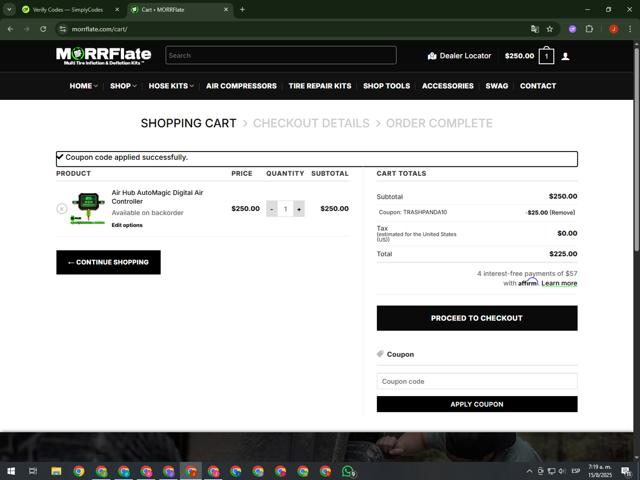Open browser extensions puzzle icon
The height and width of the screenshot is (480, 640).
coord(589,29)
